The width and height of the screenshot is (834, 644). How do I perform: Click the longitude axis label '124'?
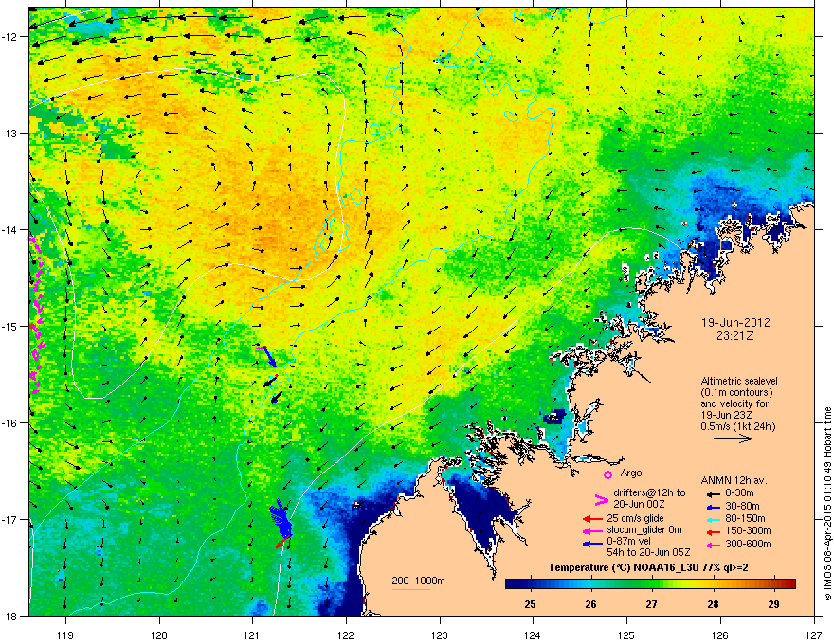(x=533, y=635)
